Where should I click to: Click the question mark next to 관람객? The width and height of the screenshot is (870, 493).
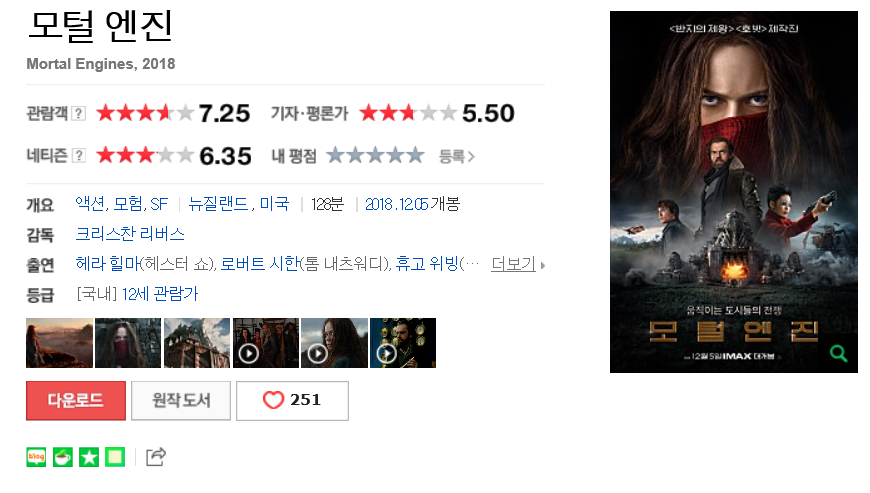(x=79, y=114)
